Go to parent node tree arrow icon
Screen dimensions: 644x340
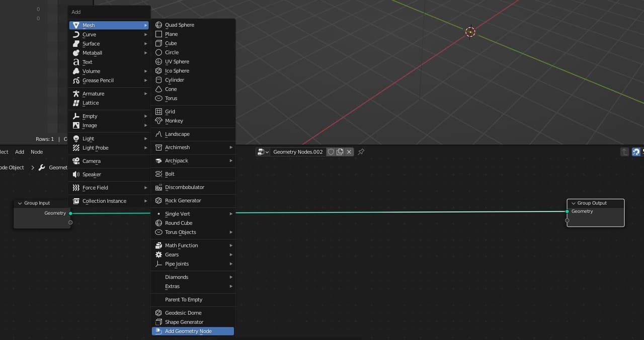(624, 152)
